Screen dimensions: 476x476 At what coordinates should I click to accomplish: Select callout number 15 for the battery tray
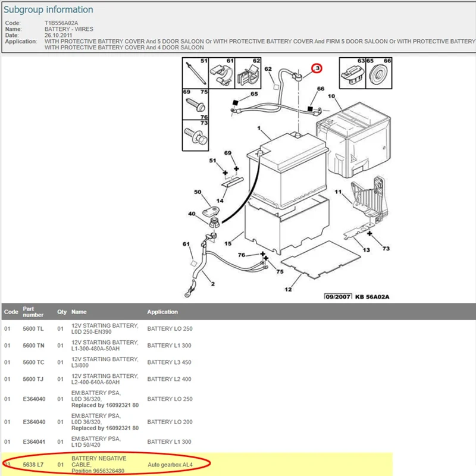coord(228,243)
